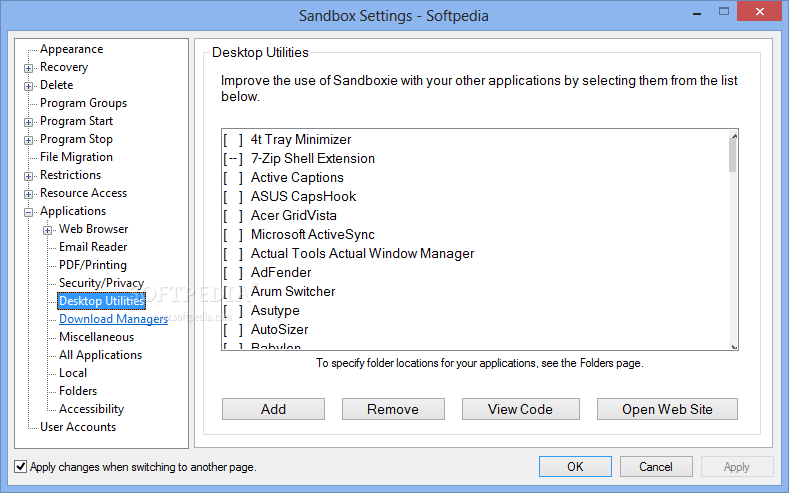Click the Remove button

pyautogui.click(x=393, y=409)
